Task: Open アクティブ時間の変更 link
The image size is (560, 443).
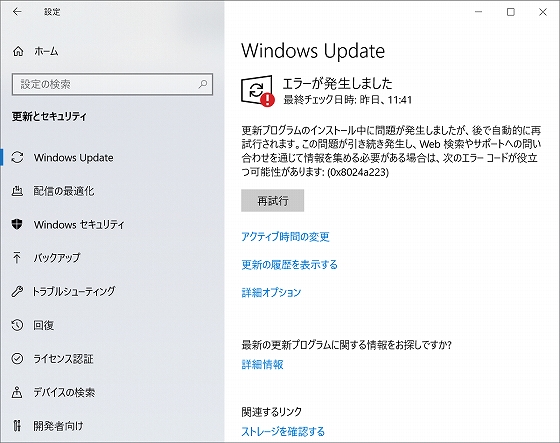Action: 285,237
